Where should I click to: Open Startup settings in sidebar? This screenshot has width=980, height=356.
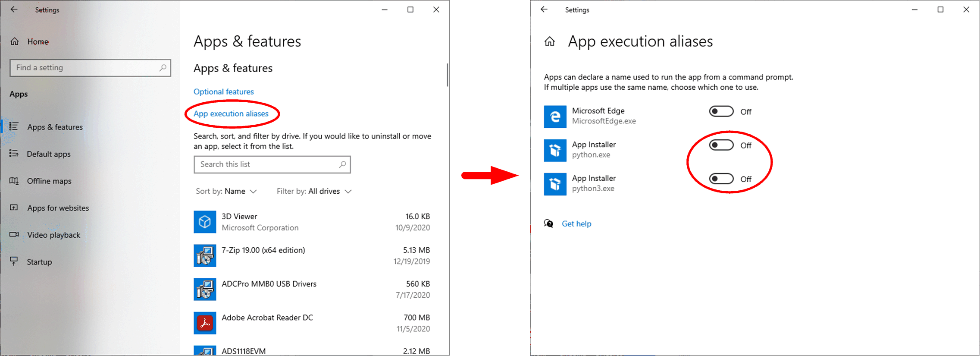click(39, 262)
